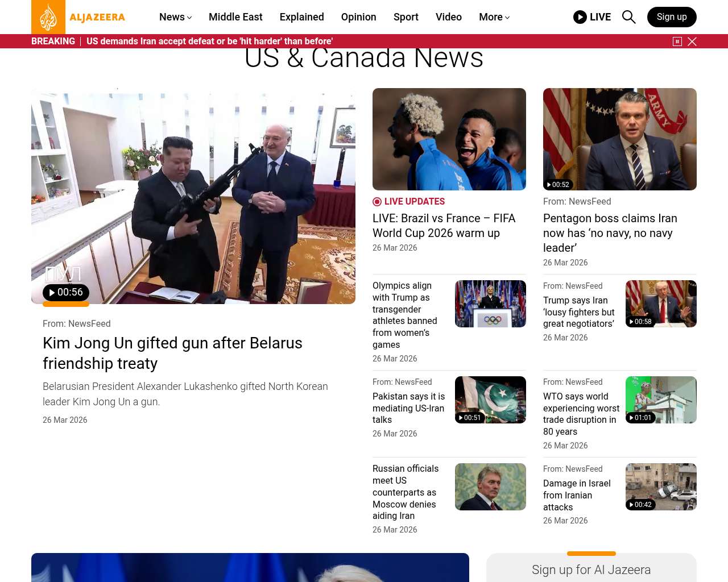
Task: Play the Trump 00:58 video clip
Action: [640, 322]
